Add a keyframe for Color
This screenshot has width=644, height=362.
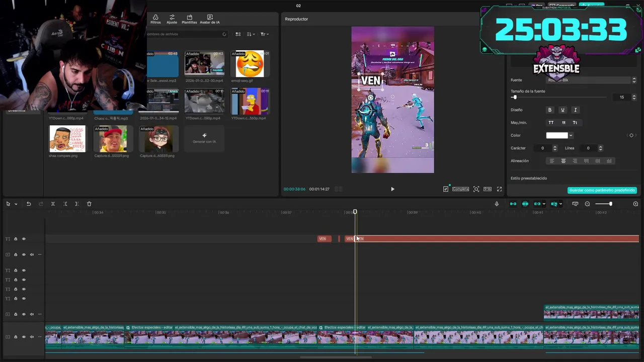(631, 135)
